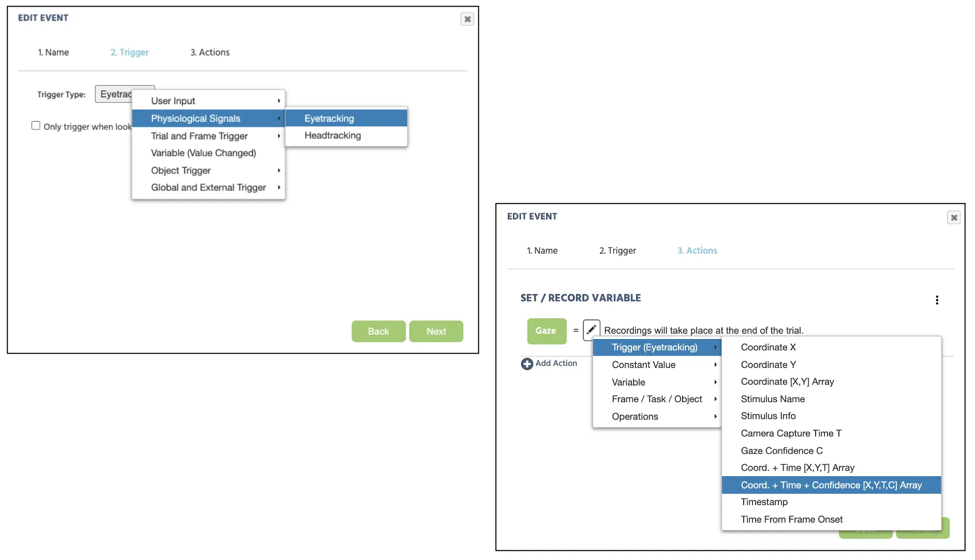Select Camera Capture Time T
The width and height of the screenshot is (975, 560).
[831, 433]
